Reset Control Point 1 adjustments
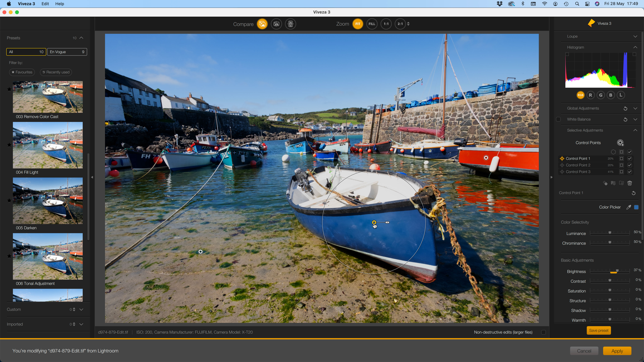This screenshot has width=644, height=362. [x=633, y=193]
